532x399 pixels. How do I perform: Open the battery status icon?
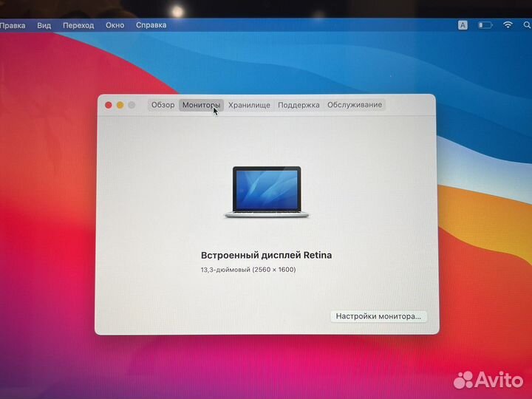click(x=485, y=24)
